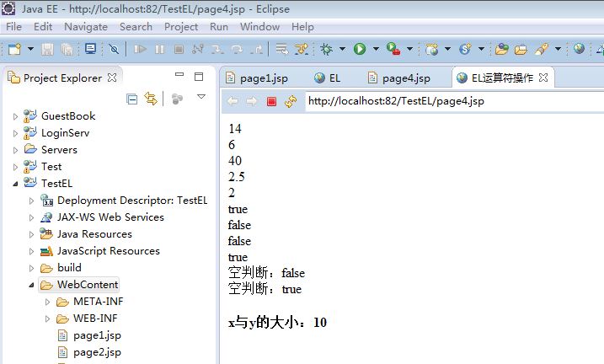Click the Disconnect debug icon
Viewport: 604px width, 364px height.
198,50
